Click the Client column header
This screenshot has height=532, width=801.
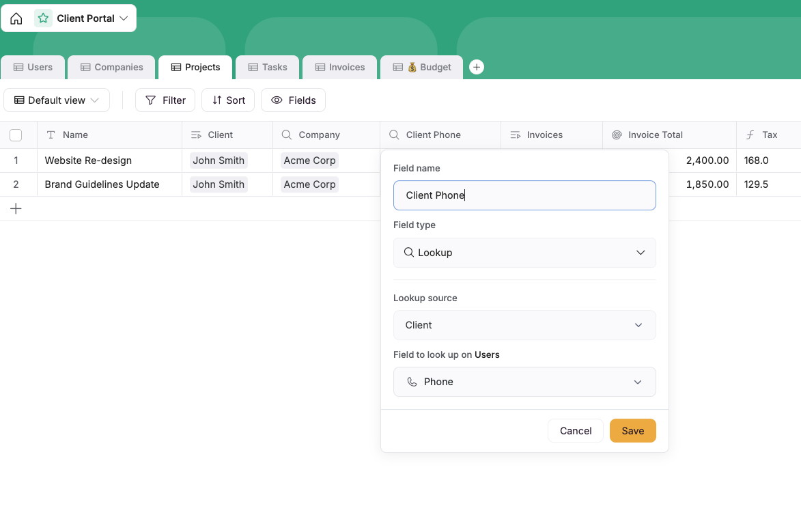(227, 135)
